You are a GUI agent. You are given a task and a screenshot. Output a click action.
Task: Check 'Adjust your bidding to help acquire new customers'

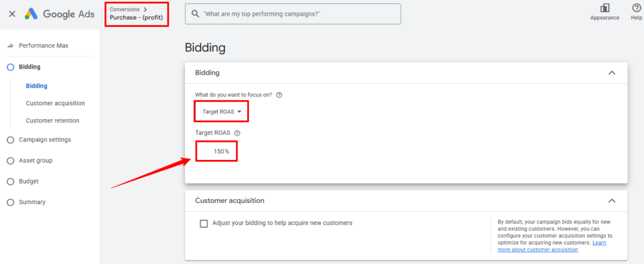point(203,223)
